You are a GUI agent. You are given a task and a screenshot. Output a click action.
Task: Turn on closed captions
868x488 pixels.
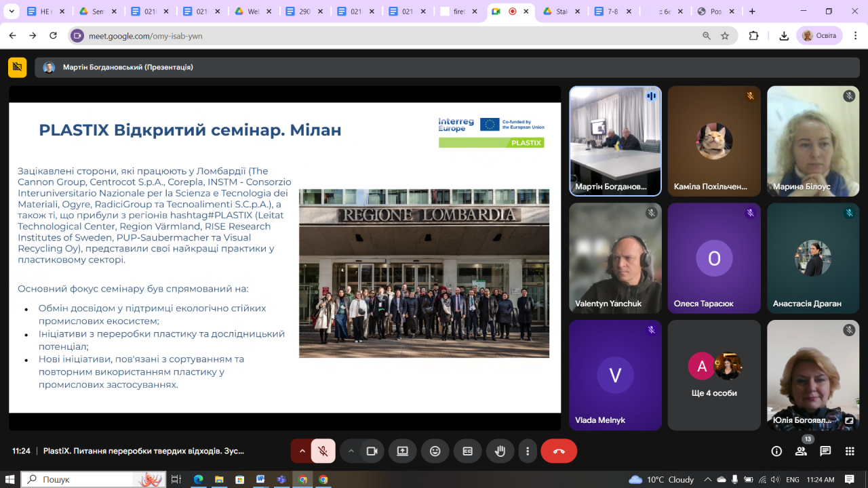tap(467, 451)
